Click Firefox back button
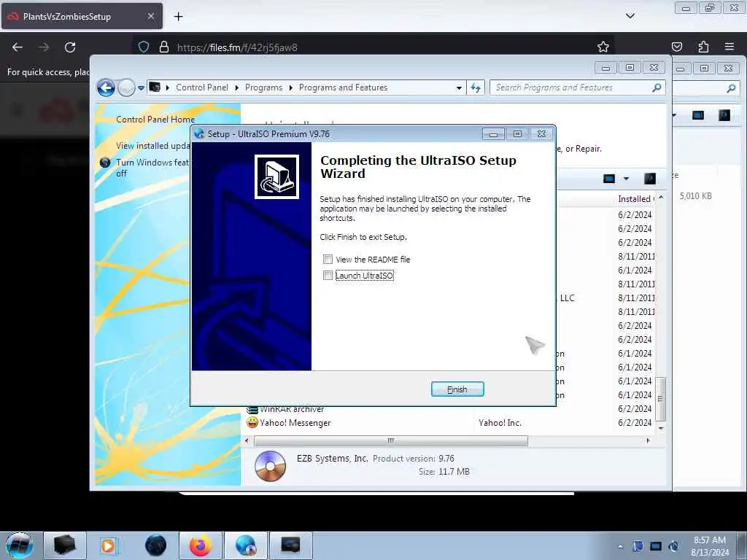Screen dimensions: 747x560 [18, 47]
